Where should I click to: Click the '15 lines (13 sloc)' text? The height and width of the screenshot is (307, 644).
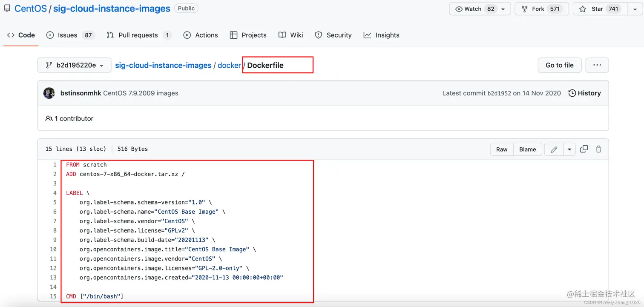pos(75,149)
